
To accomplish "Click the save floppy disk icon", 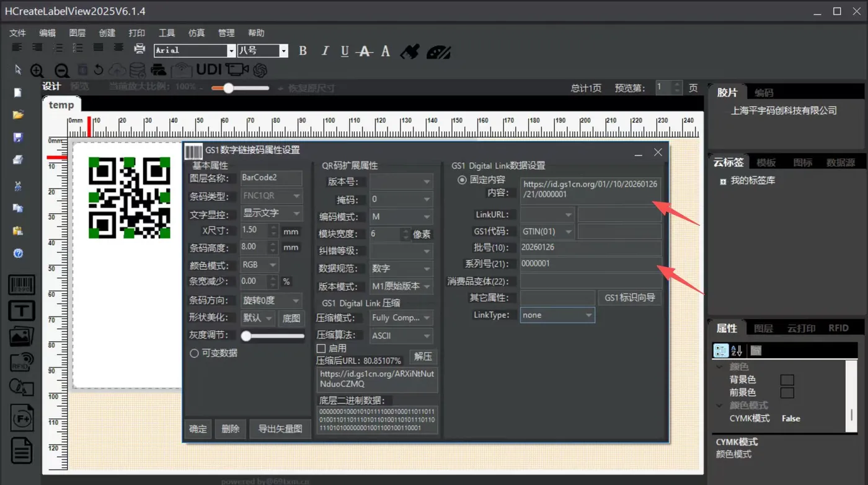I will [x=18, y=138].
